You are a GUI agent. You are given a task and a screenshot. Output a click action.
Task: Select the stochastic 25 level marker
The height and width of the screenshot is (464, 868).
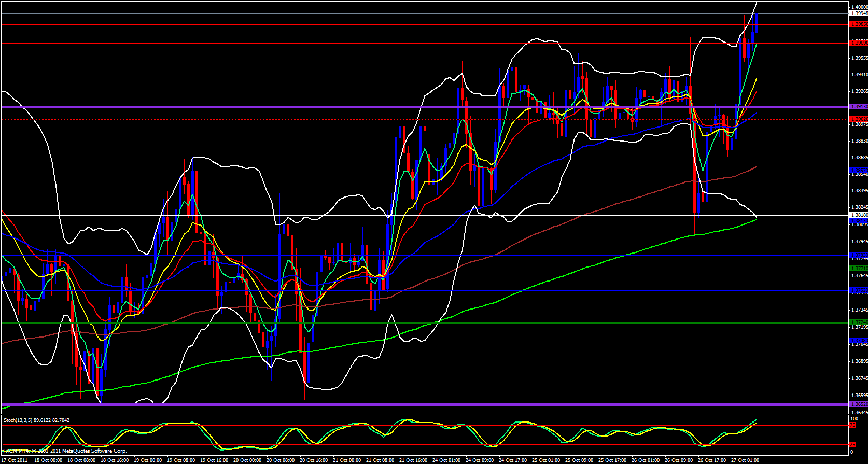pos(852,445)
